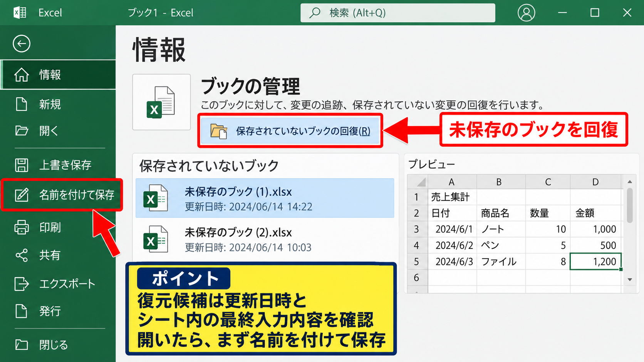The height and width of the screenshot is (362, 644).
Task: Open the user account icon in title bar
Action: 526,13
